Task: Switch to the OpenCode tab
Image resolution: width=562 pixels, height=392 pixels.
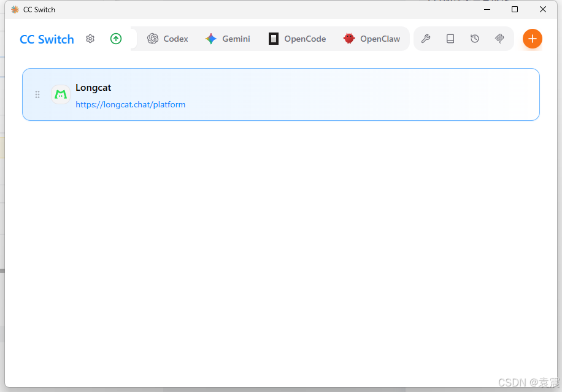Action: pyautogui.click(x=297, y=39)
